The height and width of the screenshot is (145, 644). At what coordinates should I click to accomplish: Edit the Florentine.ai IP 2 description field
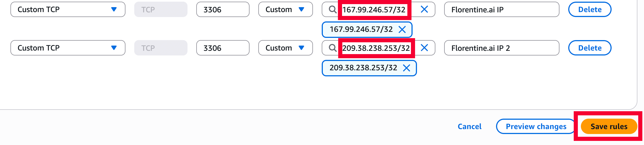pyautogui.click(x=501, y=48)
